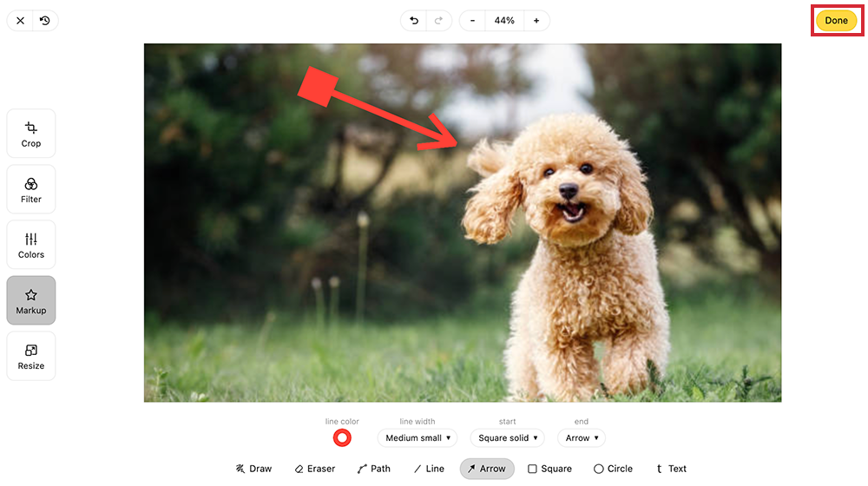Open the red line color swatch
868x486 pixels.
click(342, 438)
